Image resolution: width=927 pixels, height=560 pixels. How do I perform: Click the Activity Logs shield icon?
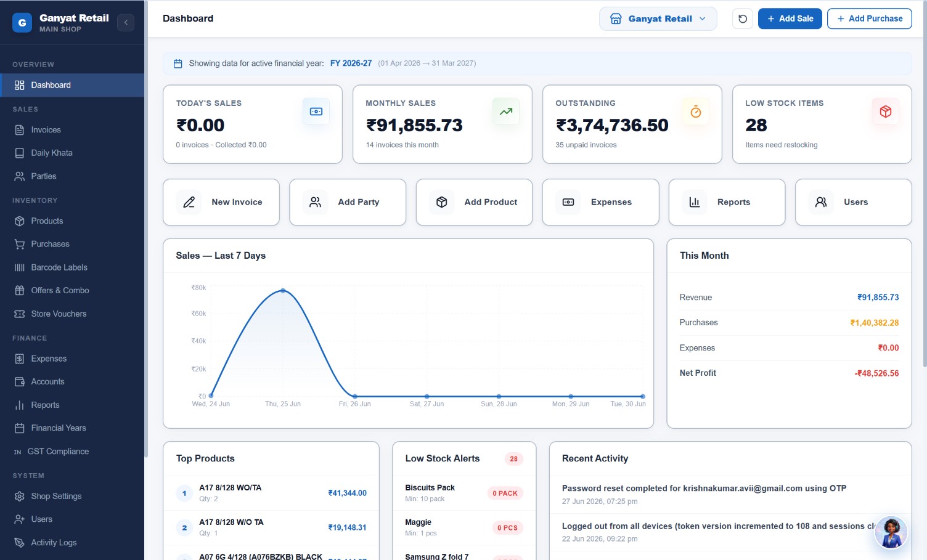(20, 543)
